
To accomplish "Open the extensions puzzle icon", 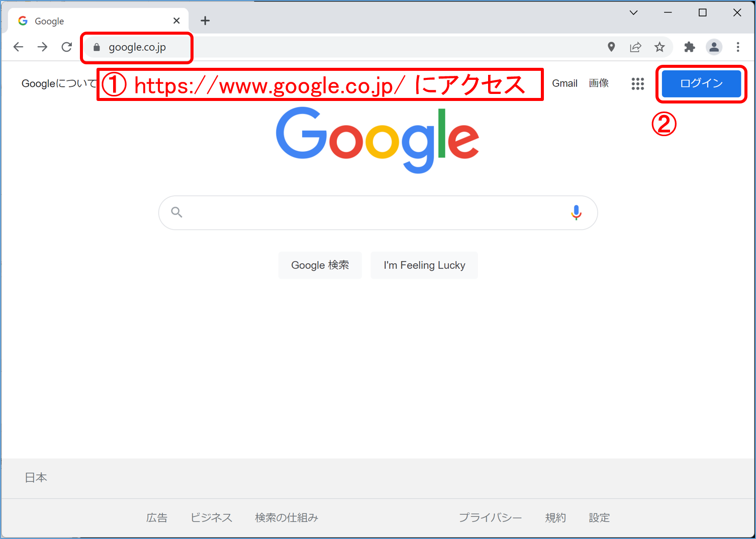I will 690,47.
